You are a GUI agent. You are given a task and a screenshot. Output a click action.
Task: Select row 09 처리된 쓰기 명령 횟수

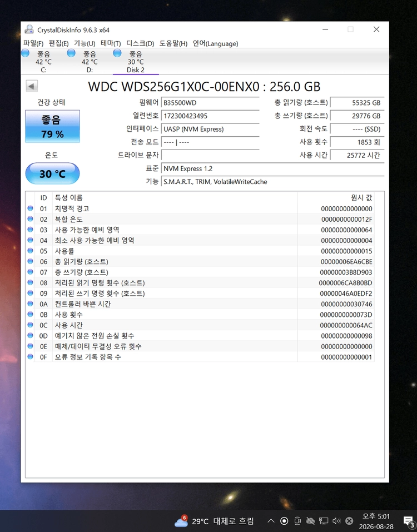click(200, 293)
